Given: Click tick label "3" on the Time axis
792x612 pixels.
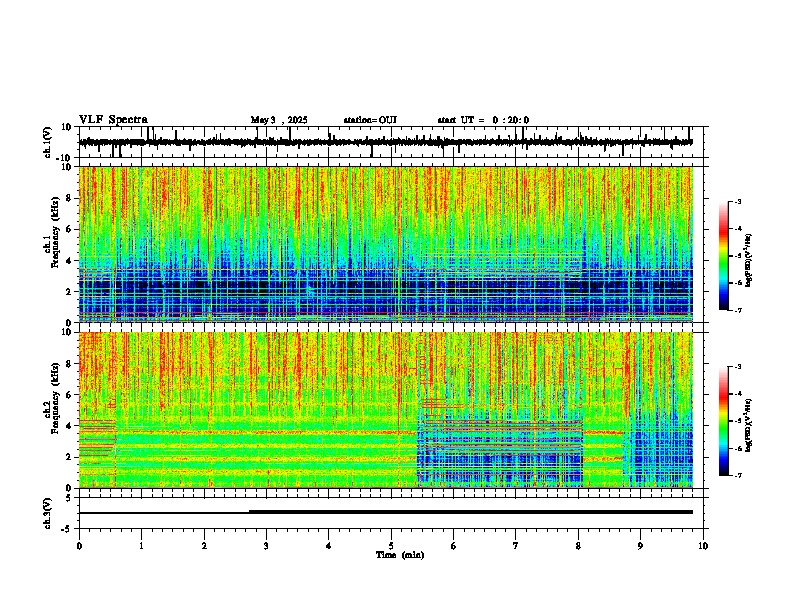Looking at the screenshot, I should pyautogui.click(x=266, y=546).
